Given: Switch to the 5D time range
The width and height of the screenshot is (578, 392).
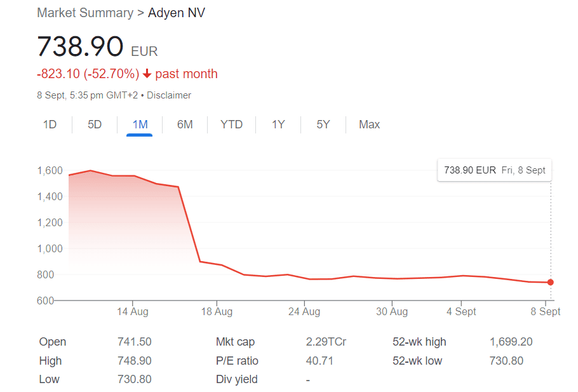Looking at the screenshot, I should point(95,125).
